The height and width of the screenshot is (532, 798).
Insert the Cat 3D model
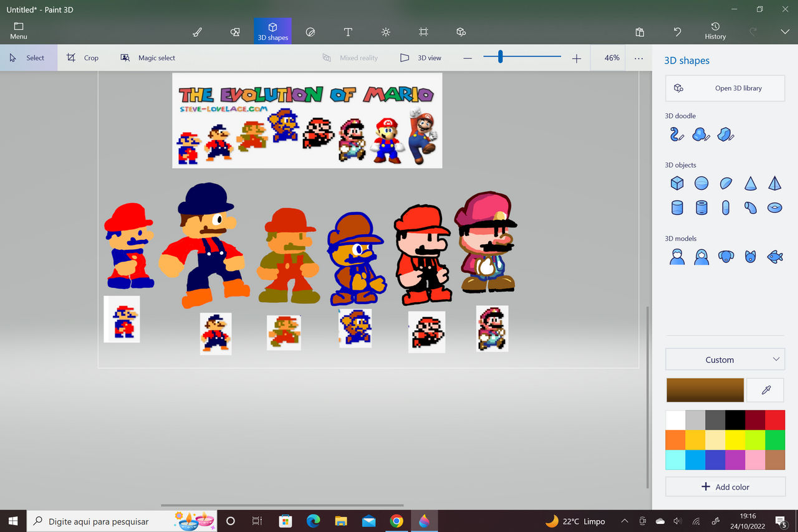750,256
